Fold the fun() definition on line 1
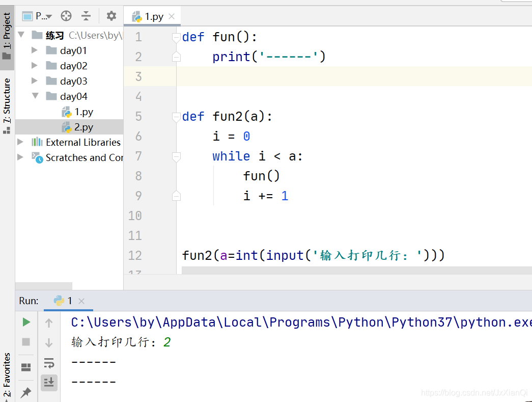This screenshot has width=532, height=402. [x=176, y=37]
